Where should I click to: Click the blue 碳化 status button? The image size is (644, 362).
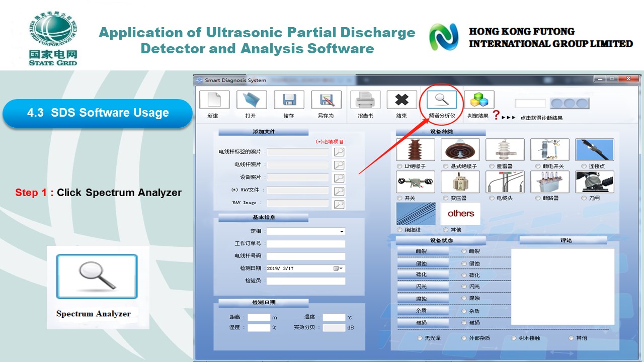[423, 275]
